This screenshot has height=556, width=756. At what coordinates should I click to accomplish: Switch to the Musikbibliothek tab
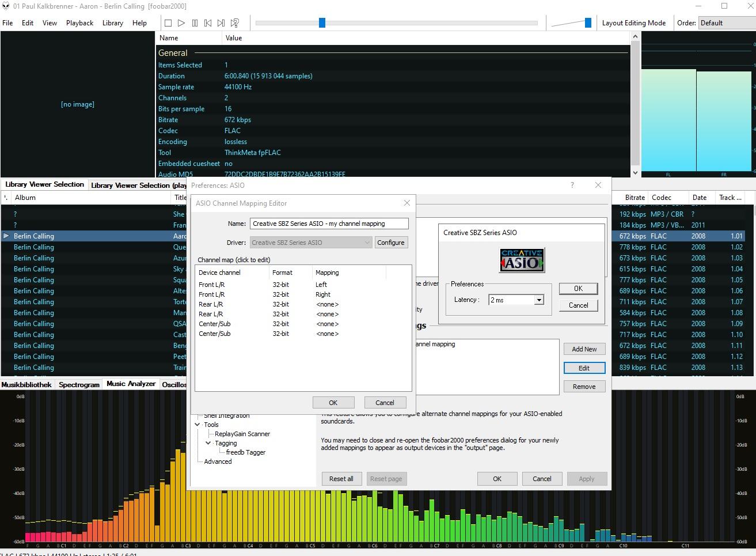click(26, 384)
